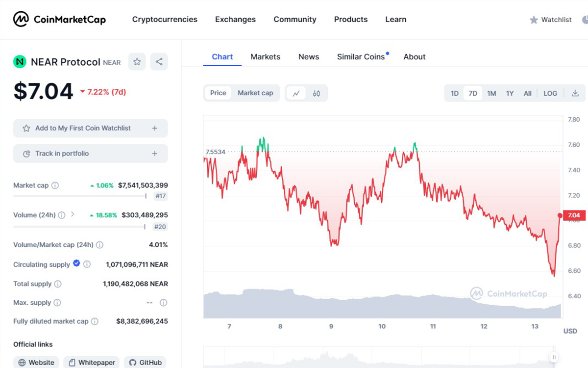Open the GitHub link
The width and height of the screenshot is (588, 368).
(x=145, y=363)
